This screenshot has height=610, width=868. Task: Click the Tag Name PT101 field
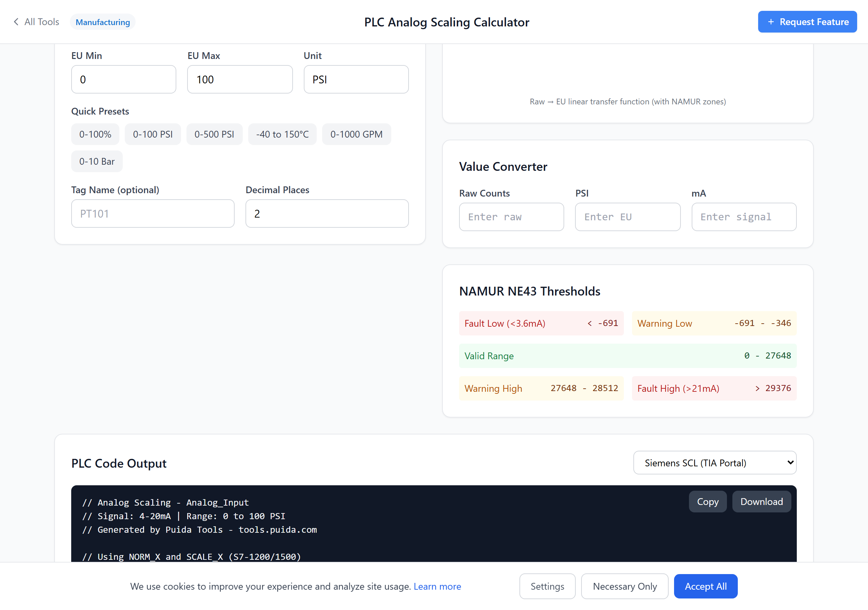152,213
